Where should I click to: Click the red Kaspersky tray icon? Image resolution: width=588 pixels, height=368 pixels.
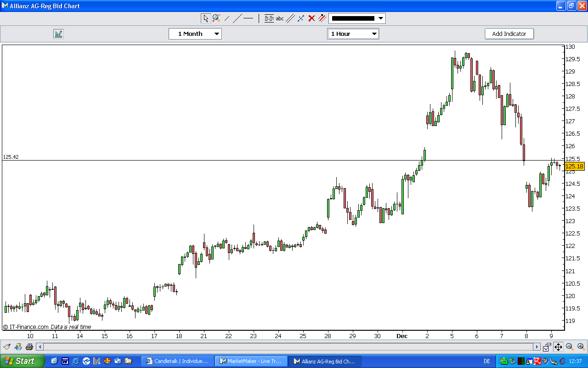click(537, 361)
